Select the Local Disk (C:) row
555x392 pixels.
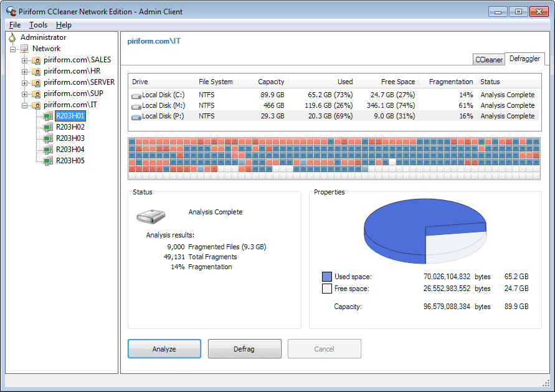pos(334,95)
